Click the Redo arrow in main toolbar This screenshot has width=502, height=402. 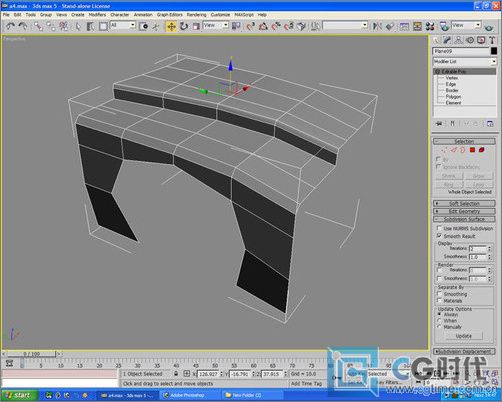(x=23, y=26)
